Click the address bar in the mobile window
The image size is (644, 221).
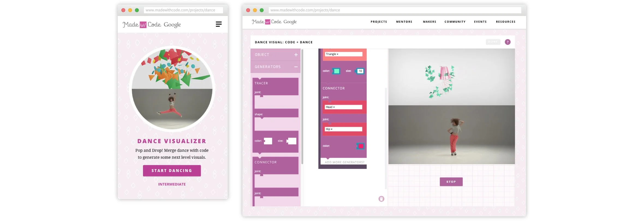tap(183, 10)
